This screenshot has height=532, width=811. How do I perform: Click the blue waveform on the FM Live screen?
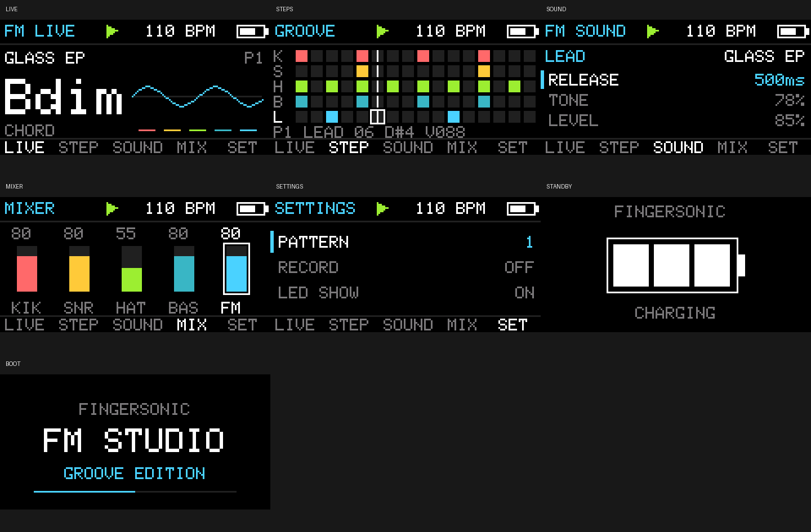pos(198,96)
